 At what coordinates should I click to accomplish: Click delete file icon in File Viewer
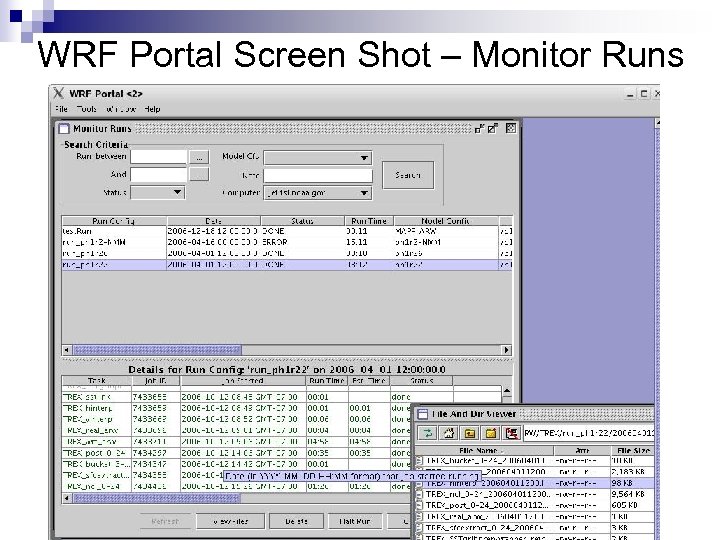[511, 433]
